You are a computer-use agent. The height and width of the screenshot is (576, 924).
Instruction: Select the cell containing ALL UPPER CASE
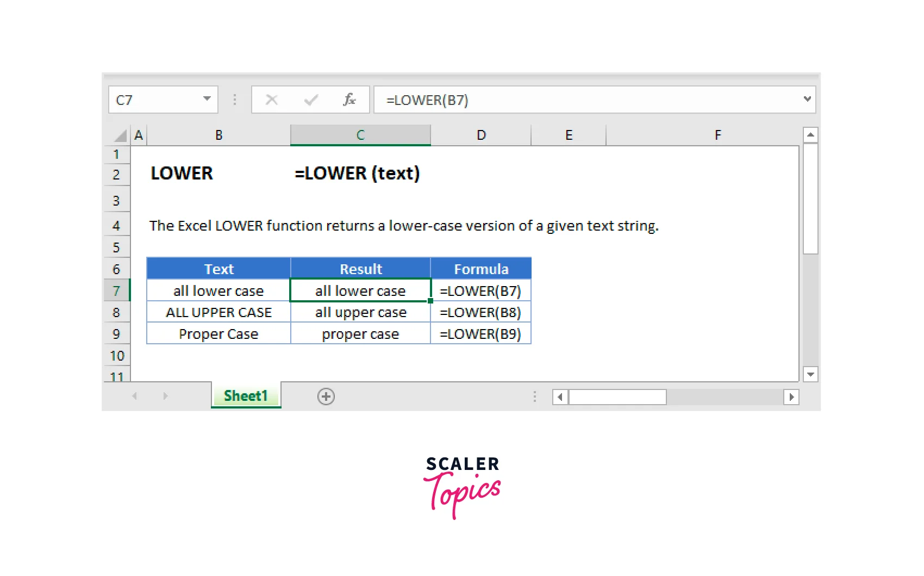pos(218,313)
